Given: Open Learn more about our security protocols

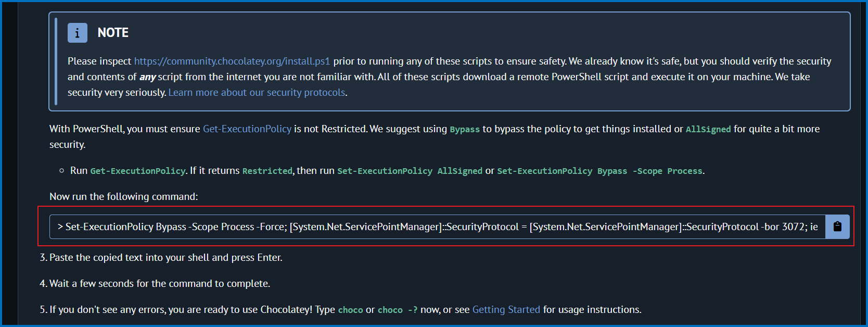Looking at the screenshot, I should coord(258,92).
